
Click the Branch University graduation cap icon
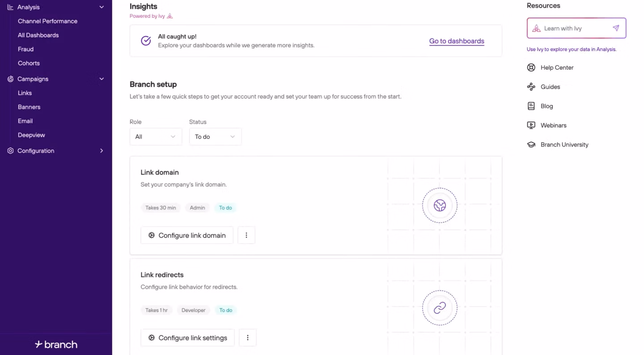(531, 145)
